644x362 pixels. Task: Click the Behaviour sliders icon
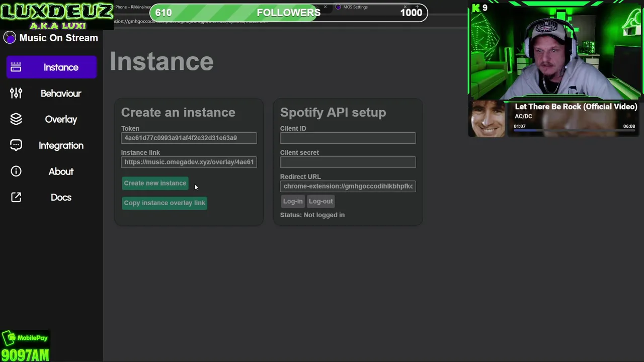[x=16, y=94]
